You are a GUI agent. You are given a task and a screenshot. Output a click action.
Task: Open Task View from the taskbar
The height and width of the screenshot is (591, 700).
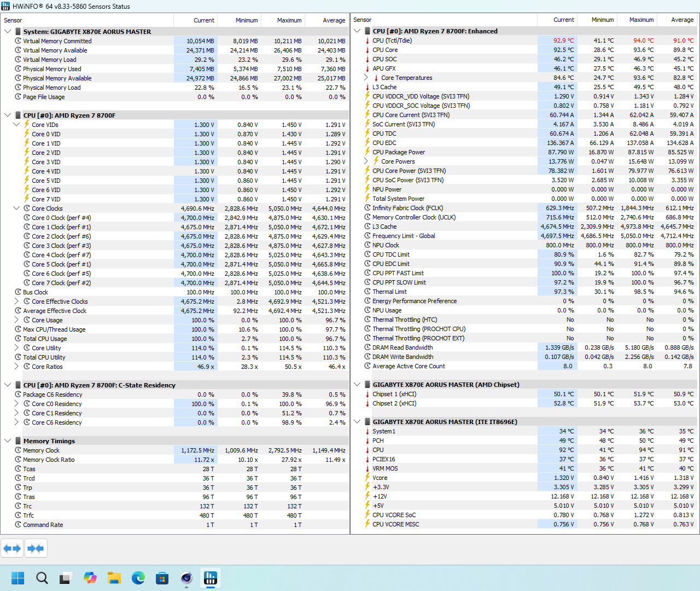66,578
